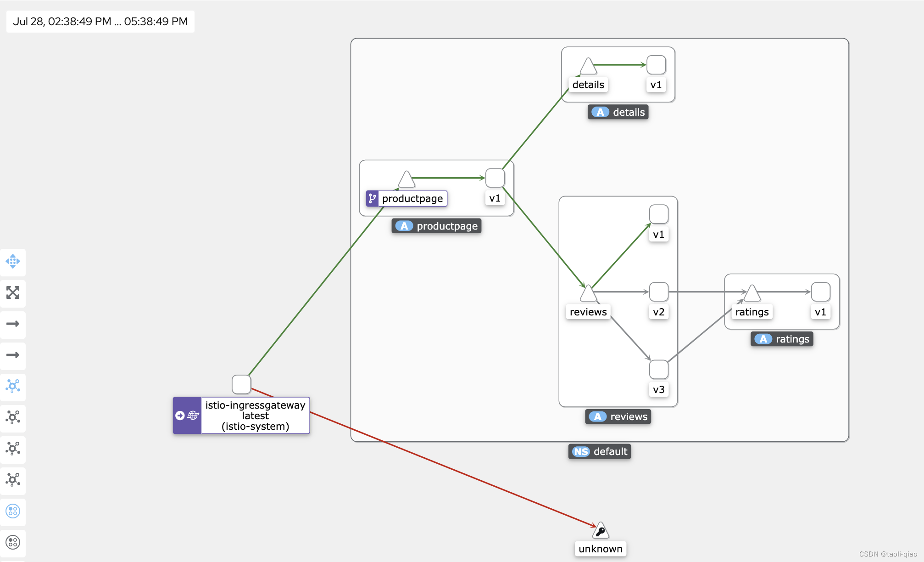Click the gateway globe icon on istio-ingressgateway
Screen dimensions: 924x562
pos(193,416)
